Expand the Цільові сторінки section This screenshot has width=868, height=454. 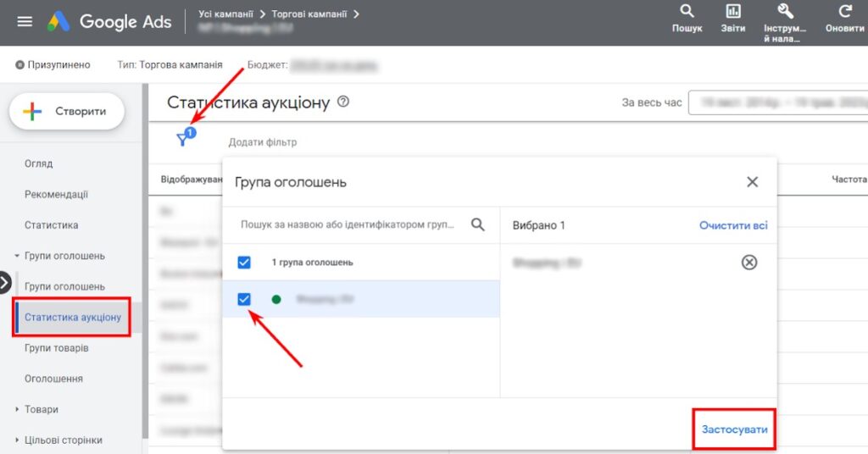(x=17, y=440)
